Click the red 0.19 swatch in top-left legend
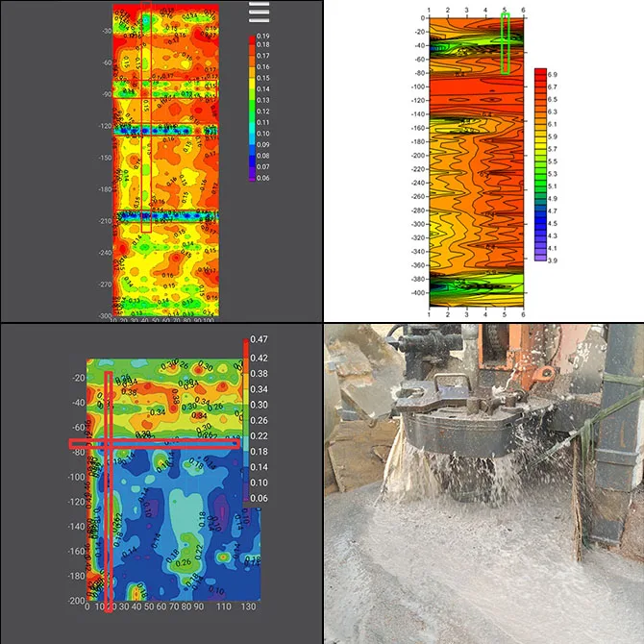The height and width of the screenshot is (644, 644). click(x=252, y=39)
